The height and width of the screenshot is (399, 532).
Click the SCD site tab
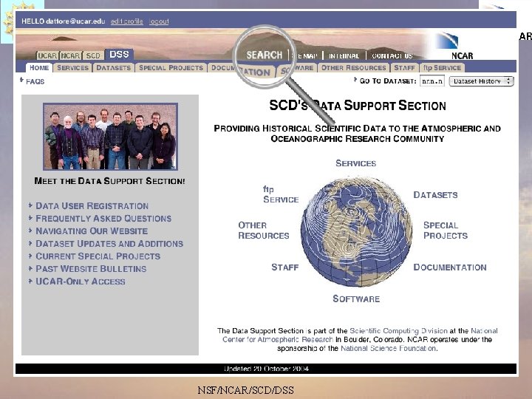93,55
